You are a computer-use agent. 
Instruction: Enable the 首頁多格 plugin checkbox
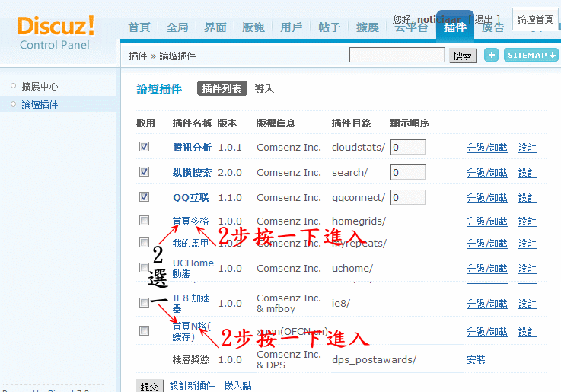click(x=144, y=220)
